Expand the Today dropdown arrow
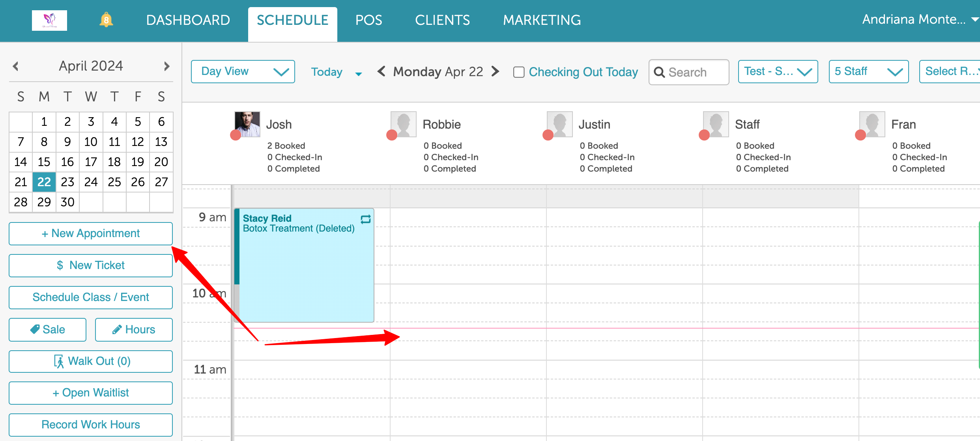Screen dimensions: 980x441 pos(358,74)
